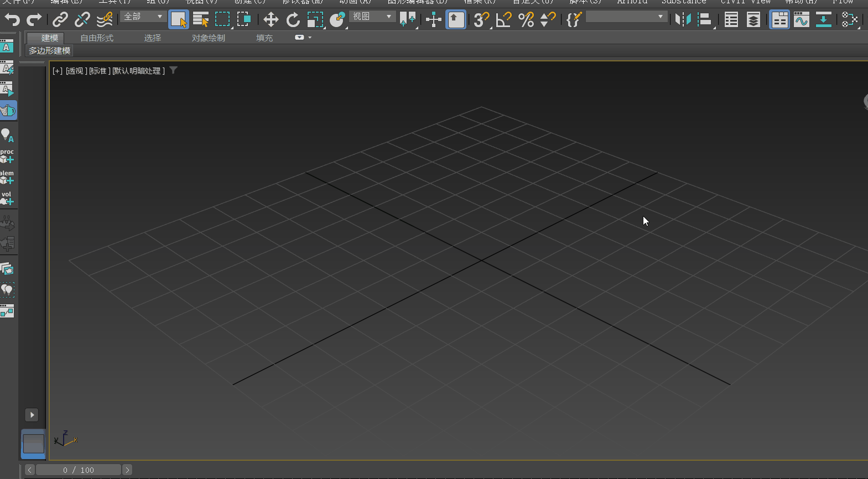
Task: Click the alem add icon
Action: [7, 177]
